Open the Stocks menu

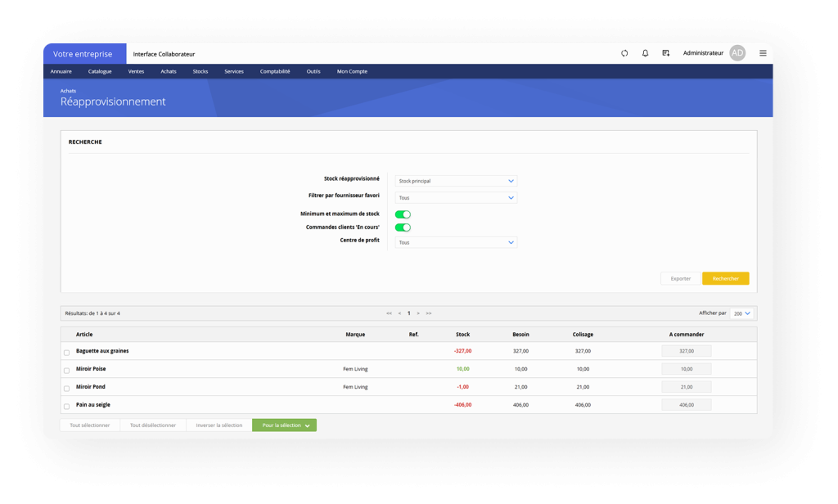pos(200,71)
